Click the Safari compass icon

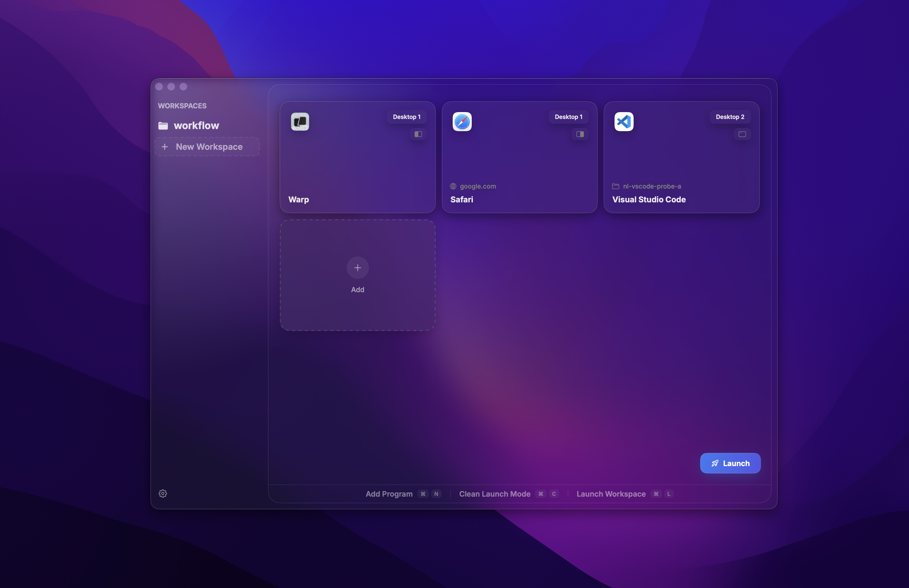pyautogui.click(x=462, y=122)
